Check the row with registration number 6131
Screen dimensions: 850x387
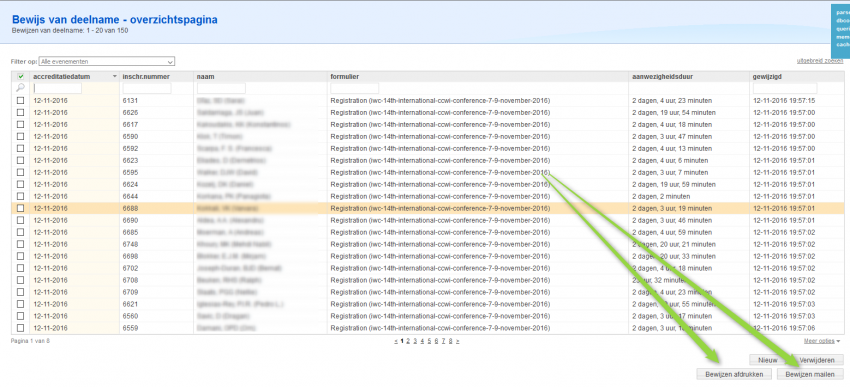(x=21, y=100)
